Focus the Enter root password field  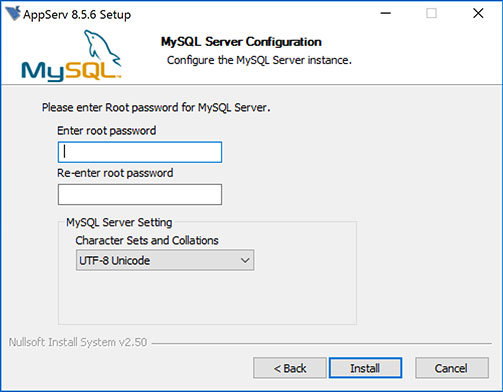click(140, 152)
